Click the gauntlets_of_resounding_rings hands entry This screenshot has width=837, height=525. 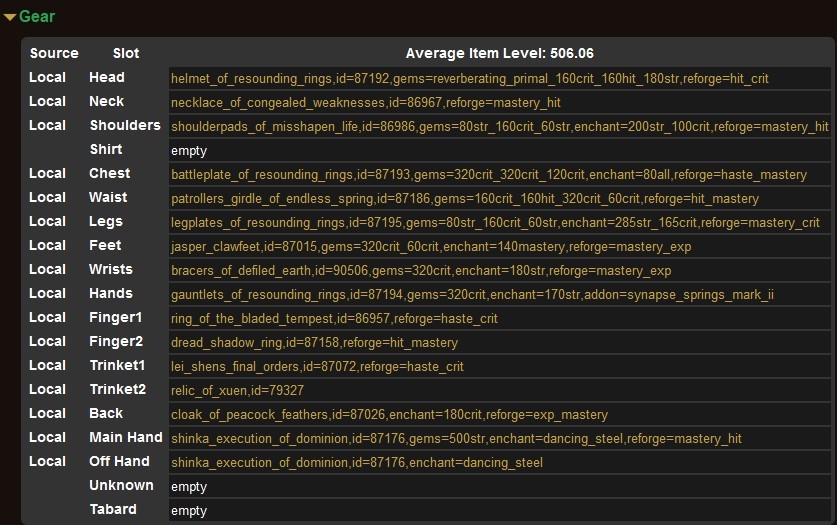tap(472, 294)
